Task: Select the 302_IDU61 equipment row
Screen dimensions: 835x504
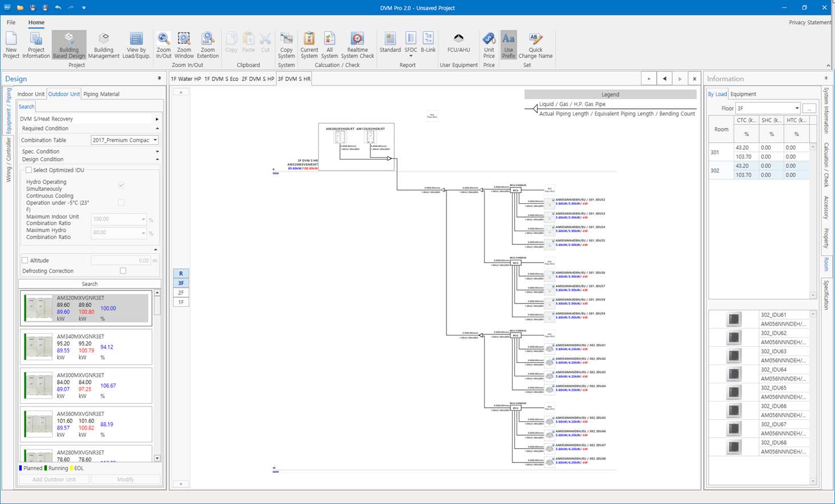Action: coord(759,319)
